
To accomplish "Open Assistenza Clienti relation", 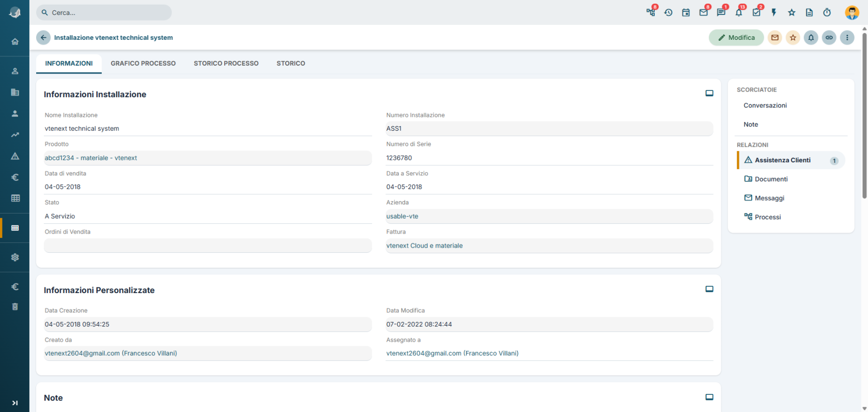I will pyautogui.click(x=791, y=160).
